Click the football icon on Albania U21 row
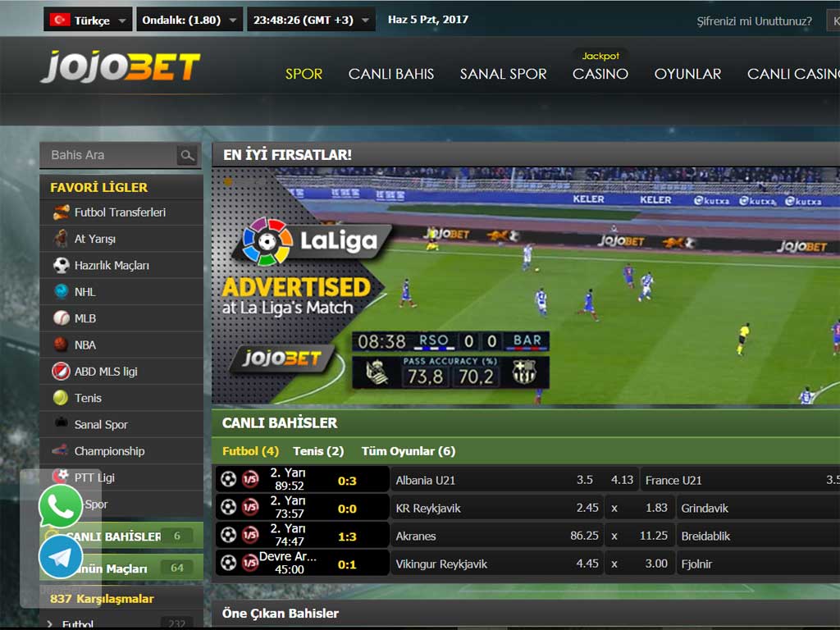This screenshot has width=840, height=630. (229, 480)
